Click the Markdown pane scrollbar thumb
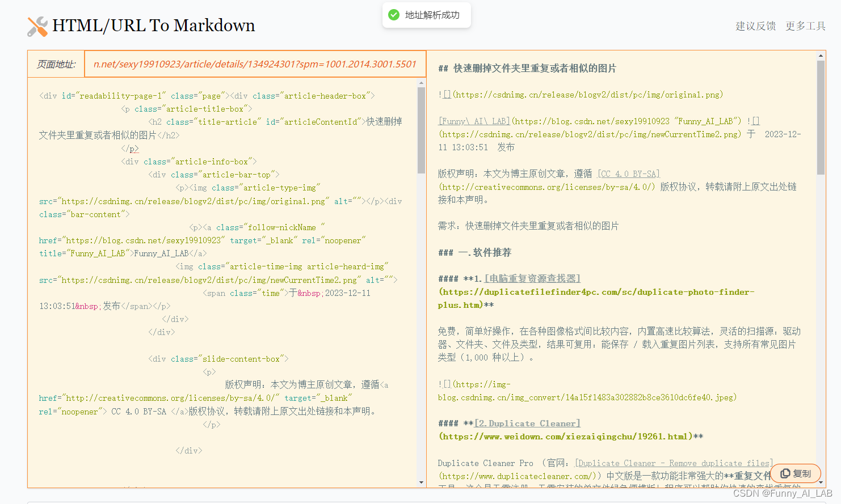 (821, 117)
